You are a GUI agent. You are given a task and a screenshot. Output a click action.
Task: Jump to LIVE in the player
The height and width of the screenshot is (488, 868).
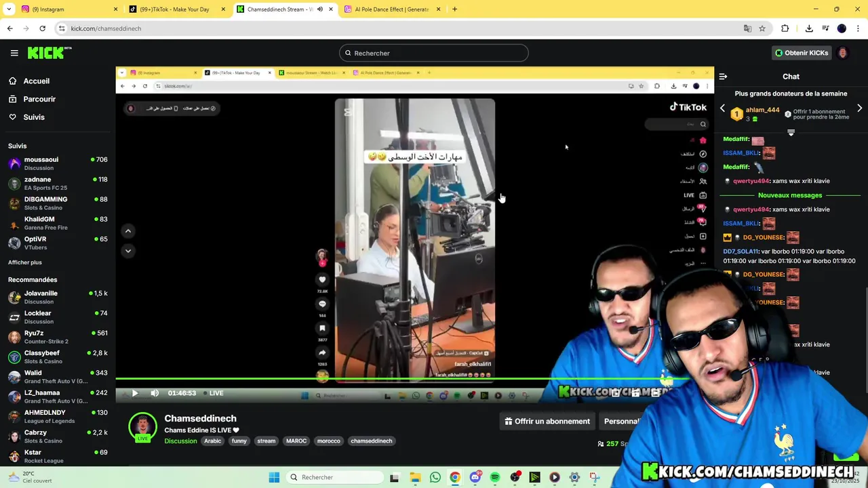point(213,393)
